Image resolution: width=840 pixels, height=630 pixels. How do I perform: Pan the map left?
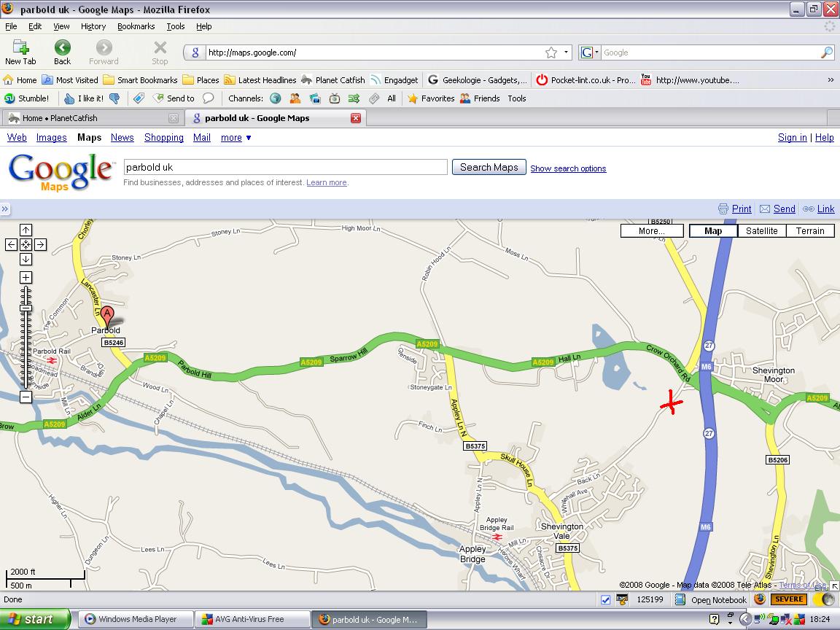coord(11,245)
